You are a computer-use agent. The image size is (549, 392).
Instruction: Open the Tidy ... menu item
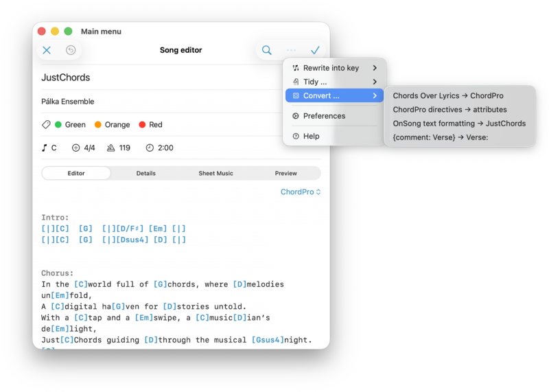click(334, 82)
